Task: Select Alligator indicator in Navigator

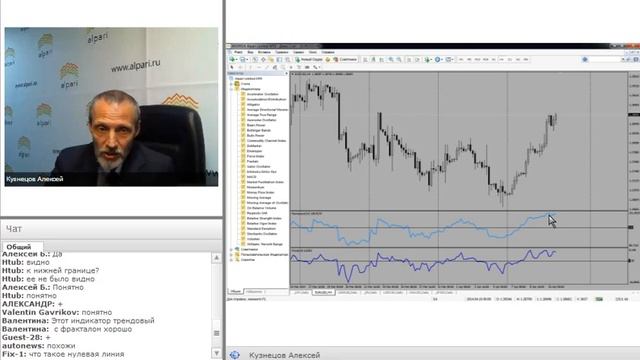Action: click(x=253, y=104)
